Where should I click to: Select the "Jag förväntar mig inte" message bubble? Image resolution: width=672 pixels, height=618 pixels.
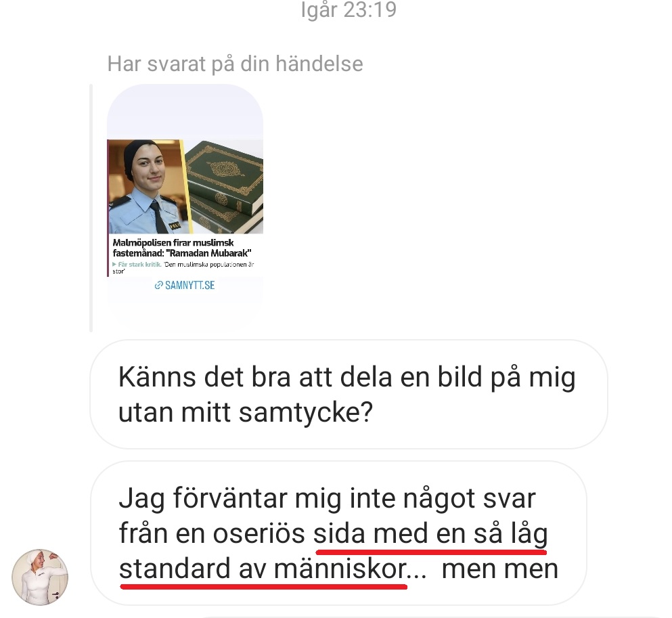(x=338, y=533)
